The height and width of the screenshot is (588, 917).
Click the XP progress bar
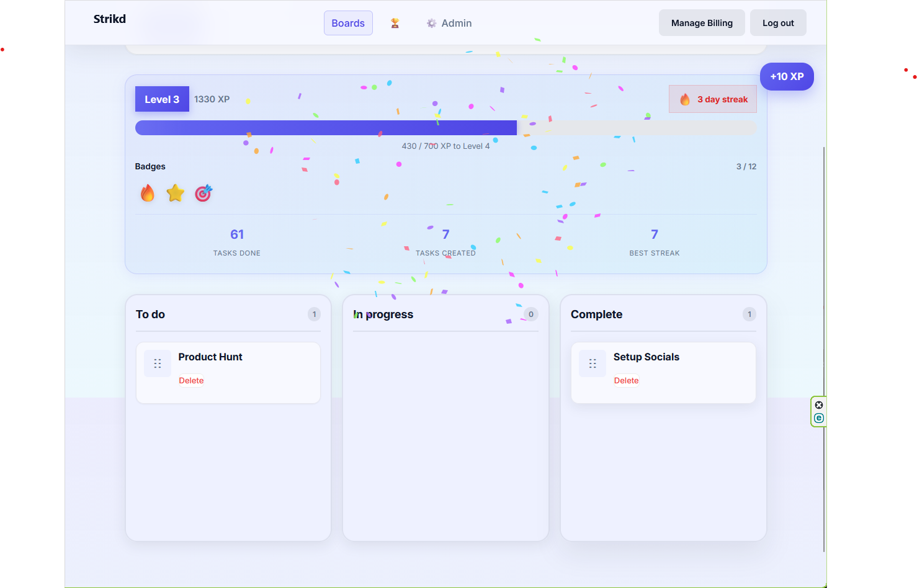coord(446,127)
